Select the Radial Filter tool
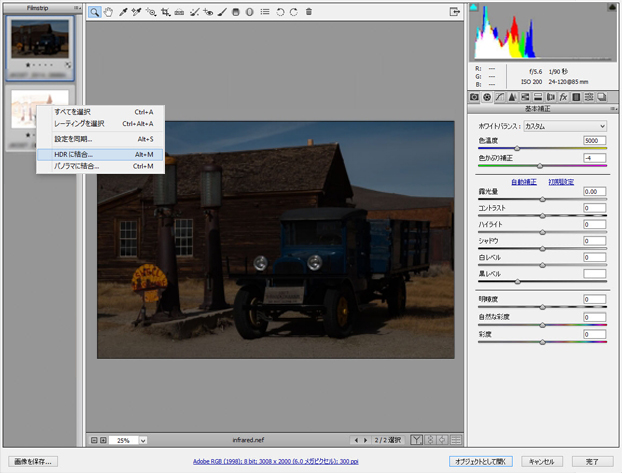 click(x=250, y=12)
